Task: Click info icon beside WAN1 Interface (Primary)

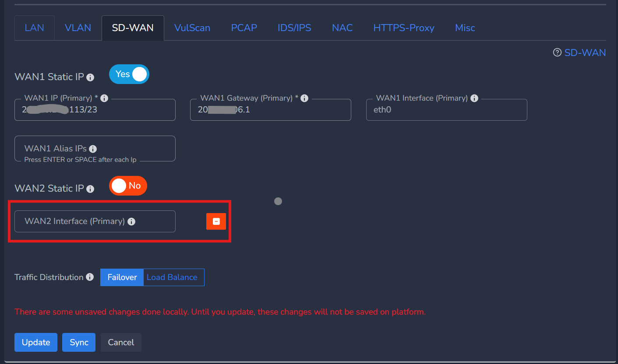Action: (x=474, y=98)
